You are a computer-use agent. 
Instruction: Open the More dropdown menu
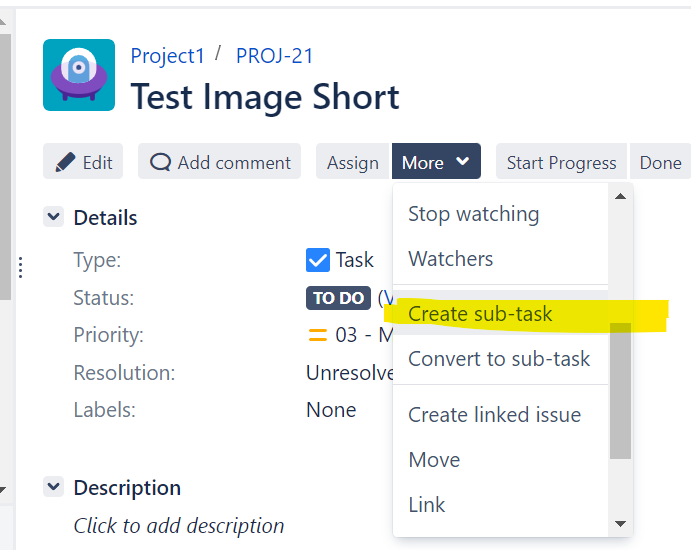436,162
